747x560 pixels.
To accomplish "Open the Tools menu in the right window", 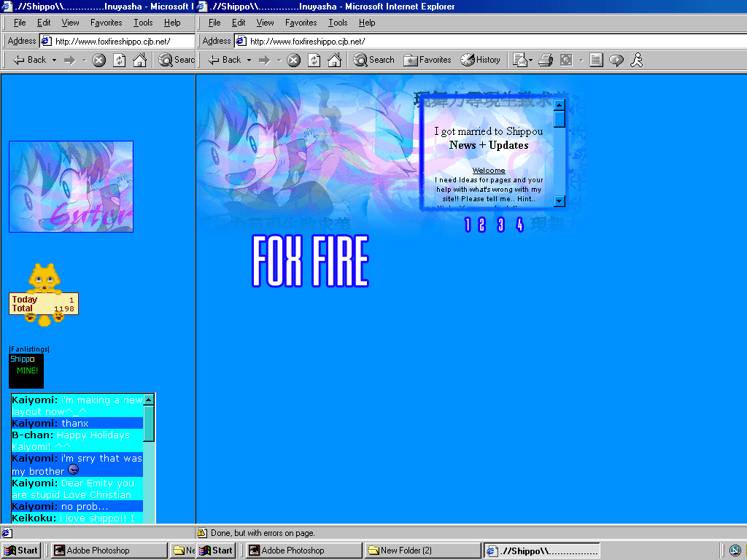I will point(338,23).
